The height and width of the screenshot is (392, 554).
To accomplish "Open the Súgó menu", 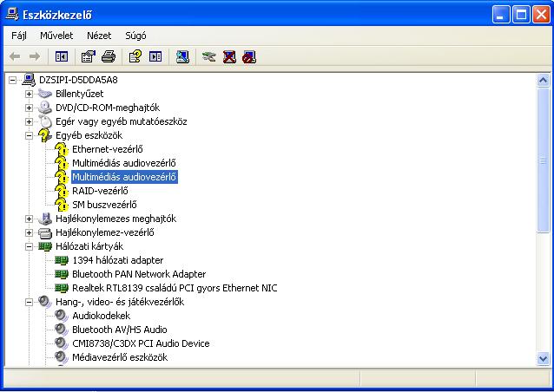I will pos(135,36).
